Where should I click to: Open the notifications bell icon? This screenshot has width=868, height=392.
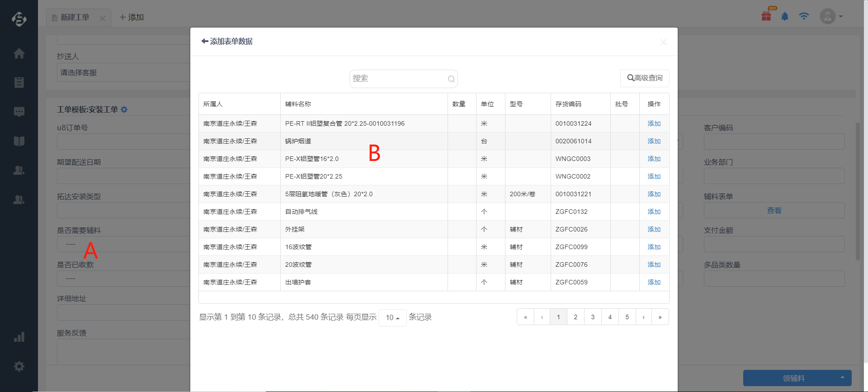tap(785, 17)
